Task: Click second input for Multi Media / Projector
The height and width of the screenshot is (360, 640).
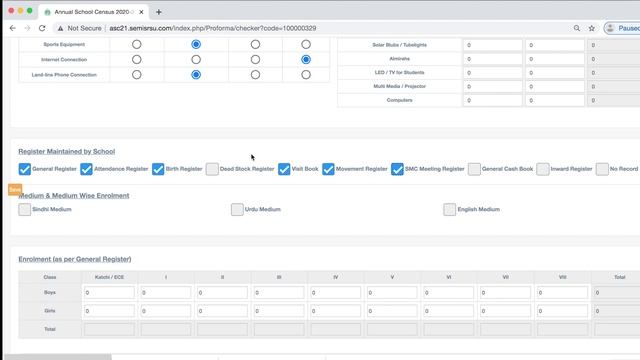Action: coord(555,87)
